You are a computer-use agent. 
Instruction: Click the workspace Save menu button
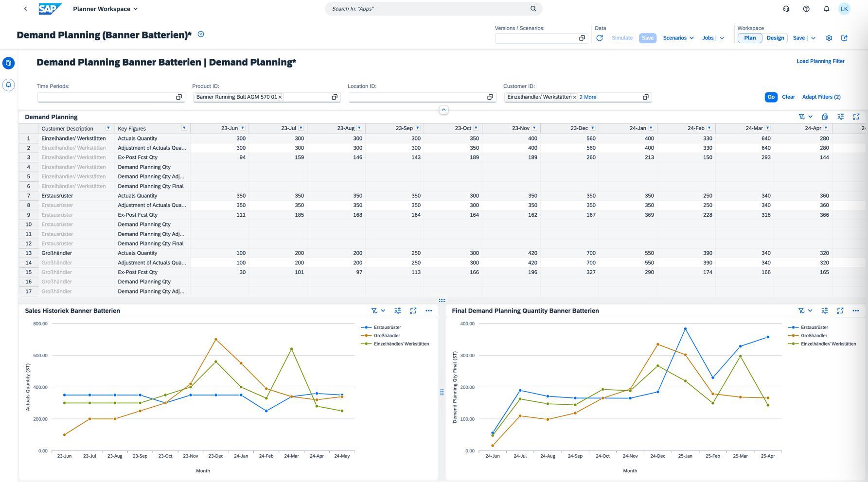[799, 38]
